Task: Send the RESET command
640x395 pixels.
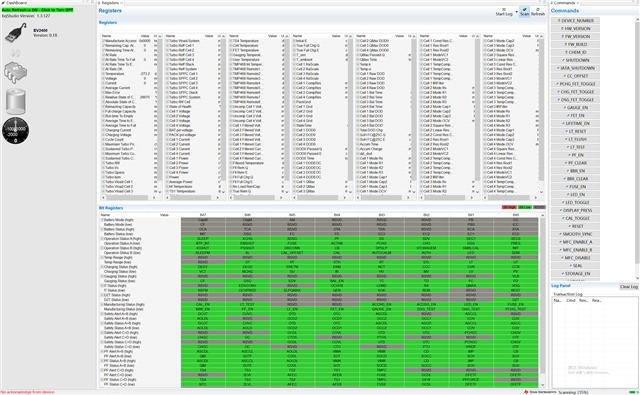Action: [x=575, y=226]
